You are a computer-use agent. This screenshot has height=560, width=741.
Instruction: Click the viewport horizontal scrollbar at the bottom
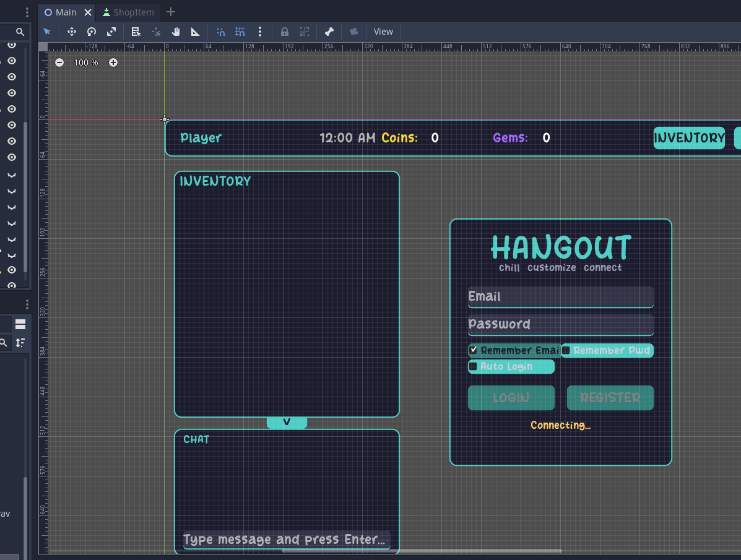[x=422, y=550]
